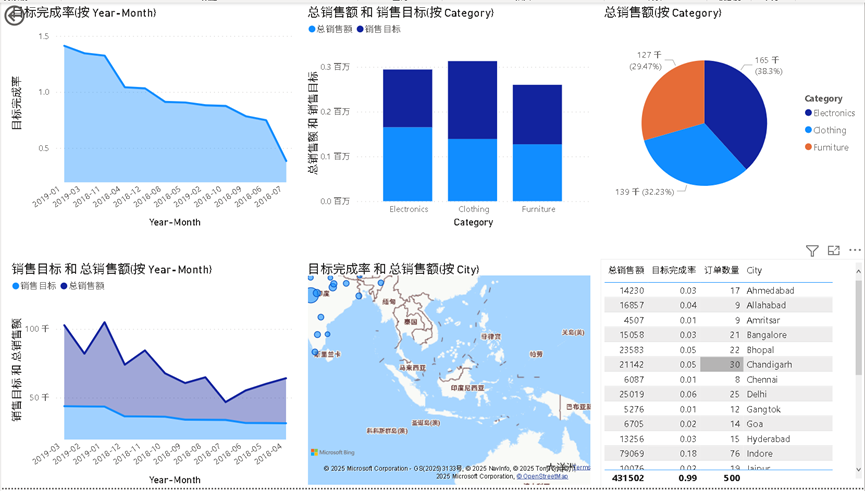This screenshot has width=865, height=491.
Task: Select the Electronics stacked bar
Action: [x=408, y=135]
